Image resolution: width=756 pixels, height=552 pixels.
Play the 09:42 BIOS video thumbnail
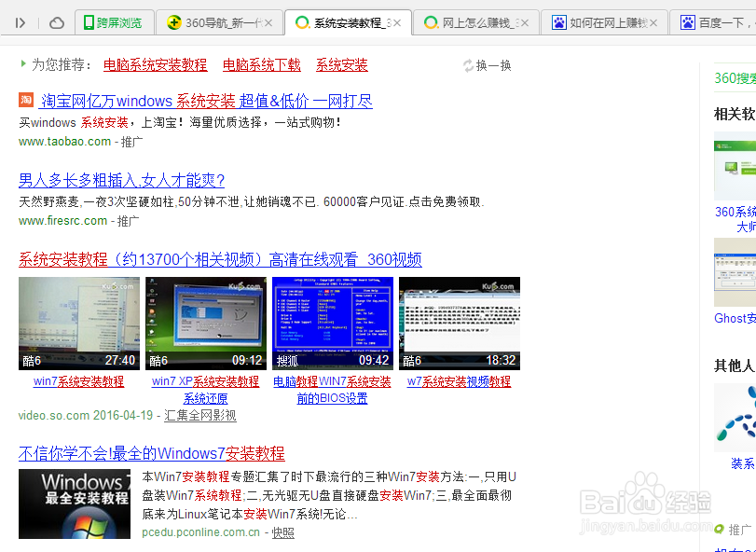[x=333, y=324]
